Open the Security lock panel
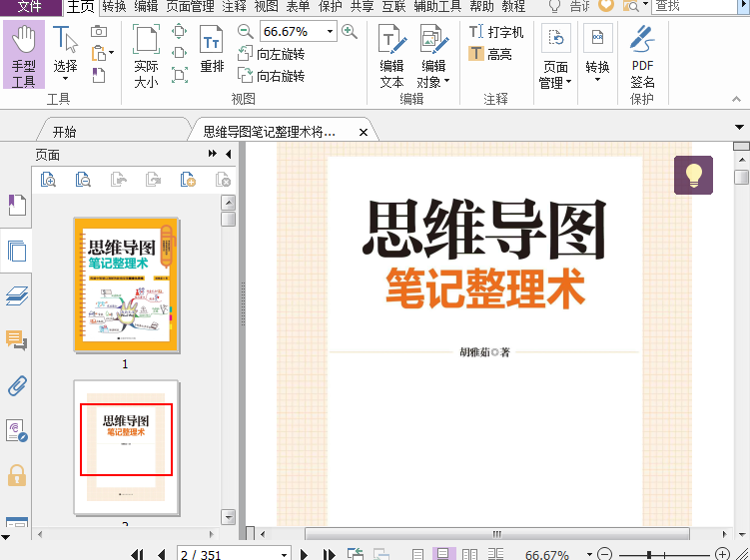 pos(17,475)
